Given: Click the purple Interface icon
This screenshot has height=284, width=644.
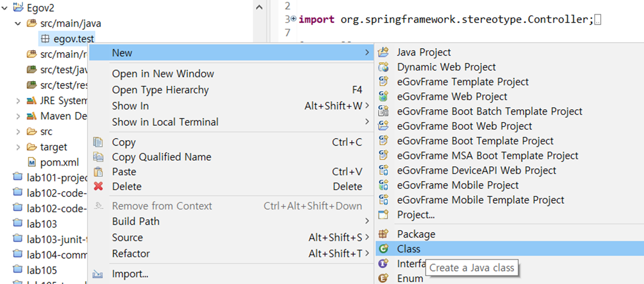Looking at the screenshot, I should point(383,263).
